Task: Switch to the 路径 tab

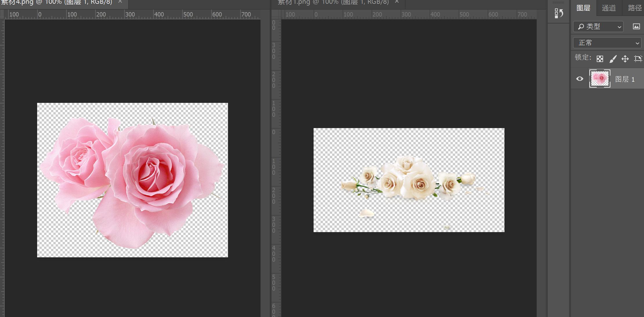Action: [634, 8]
